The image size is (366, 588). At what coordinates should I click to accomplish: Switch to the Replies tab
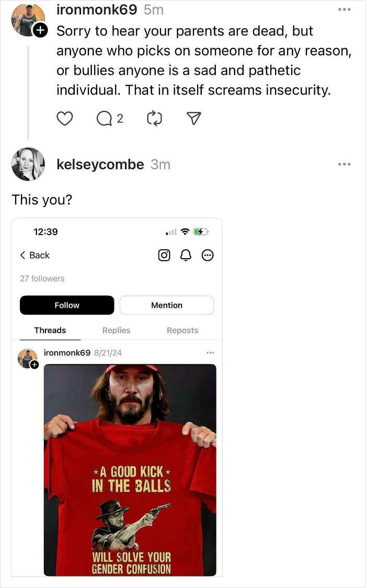coord(116,330)
